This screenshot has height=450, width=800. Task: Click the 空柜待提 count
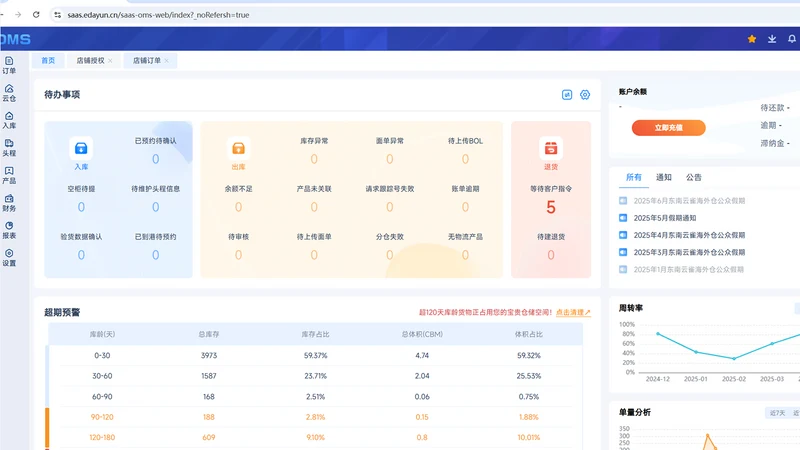click(x=81, y=207)
